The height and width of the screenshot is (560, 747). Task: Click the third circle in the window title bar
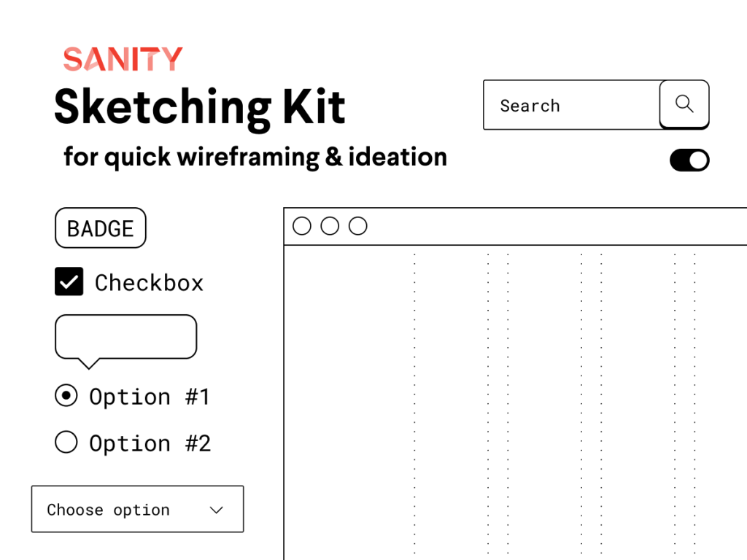pyautogui.click(x=357, y=226)
